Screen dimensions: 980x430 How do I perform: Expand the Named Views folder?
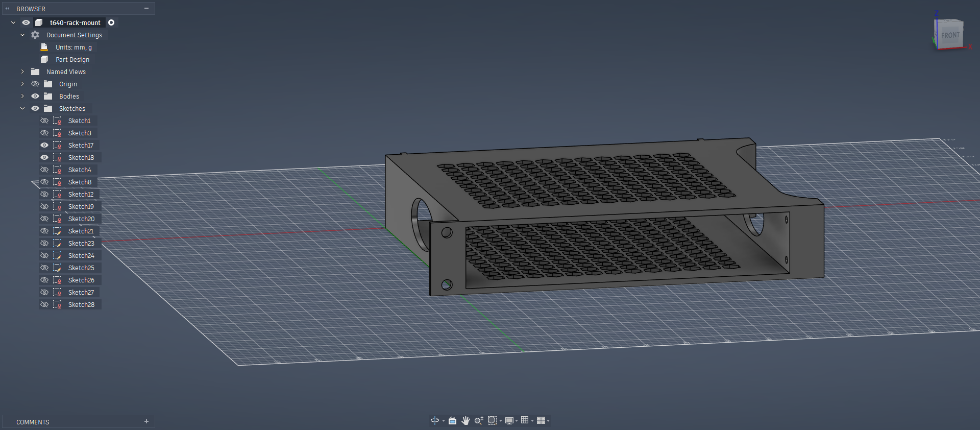tap(22, 71)
